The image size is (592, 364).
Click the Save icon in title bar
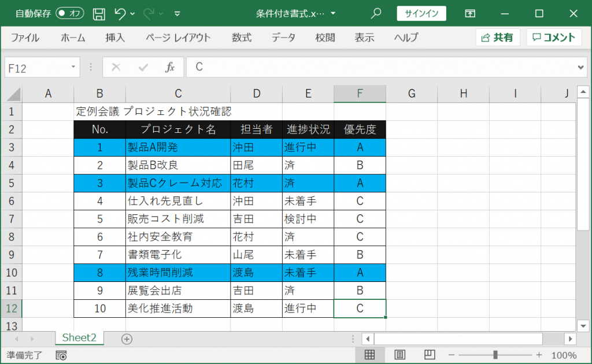[x=99, y=14]
